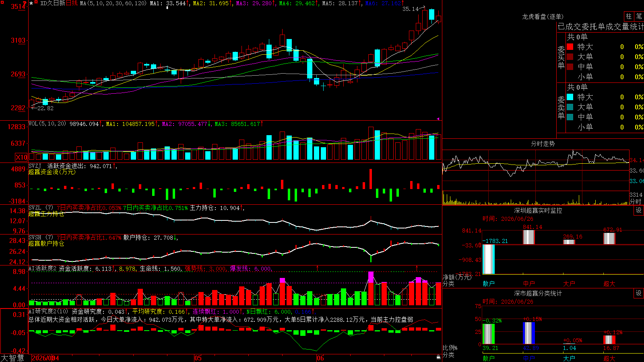The image size is (644, 362).
Task: Click the 深圳超赢实时监控 panel title
Action: (x=538, y=210)
